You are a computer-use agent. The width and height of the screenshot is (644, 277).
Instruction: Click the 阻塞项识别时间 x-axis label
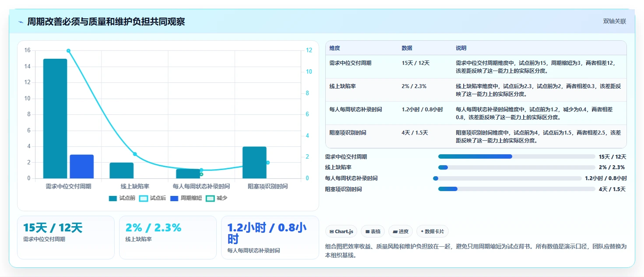268,186
